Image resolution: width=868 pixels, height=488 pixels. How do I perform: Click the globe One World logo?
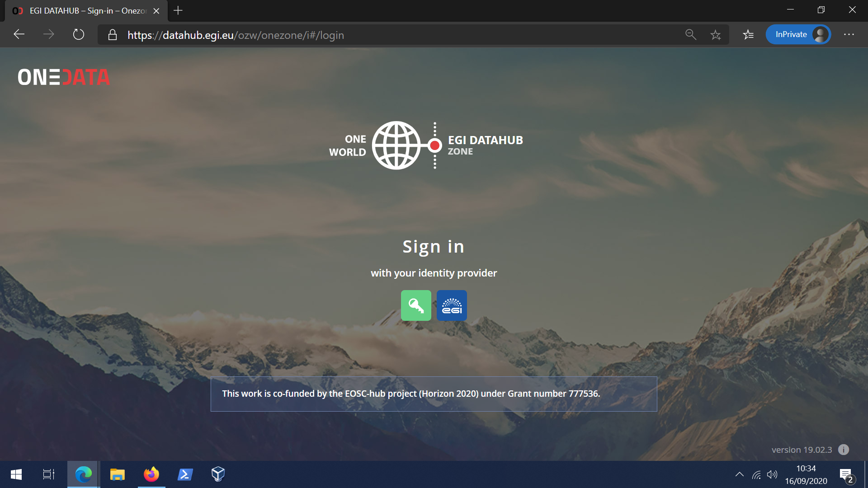[396, 145]
